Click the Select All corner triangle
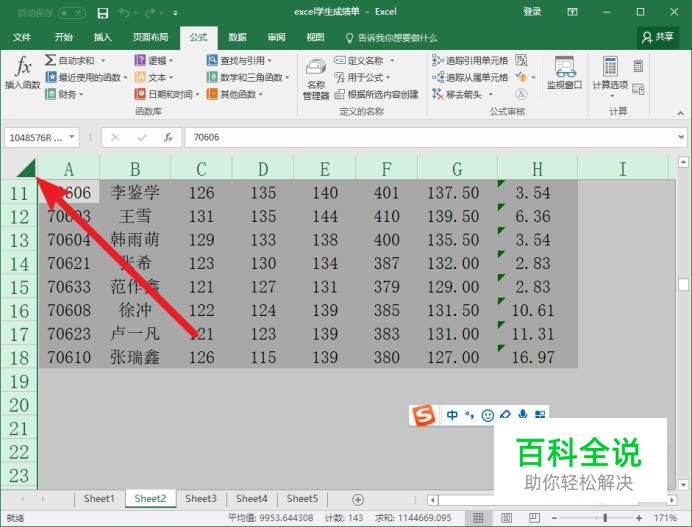The width and height of the screenshot is (692, 527). click(x=26, y=168)
